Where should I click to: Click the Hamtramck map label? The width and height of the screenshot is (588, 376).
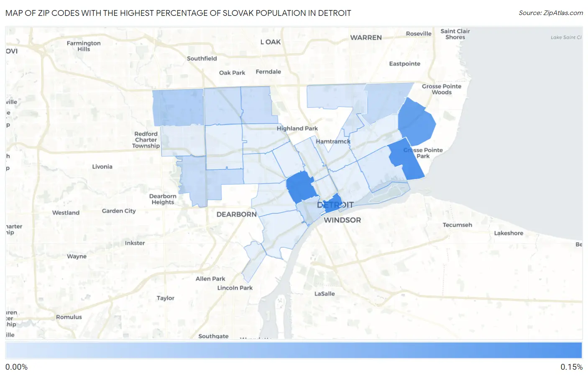click(x=333, y=141)
